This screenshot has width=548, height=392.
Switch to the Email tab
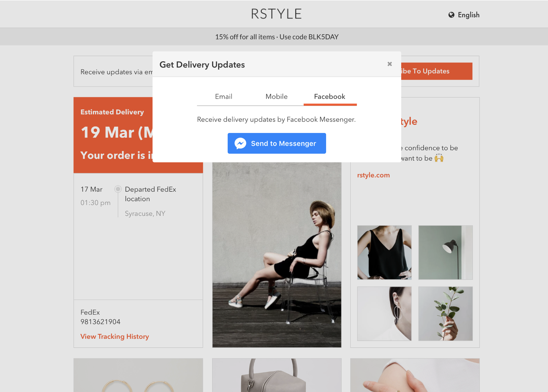[x=223, y=97]
